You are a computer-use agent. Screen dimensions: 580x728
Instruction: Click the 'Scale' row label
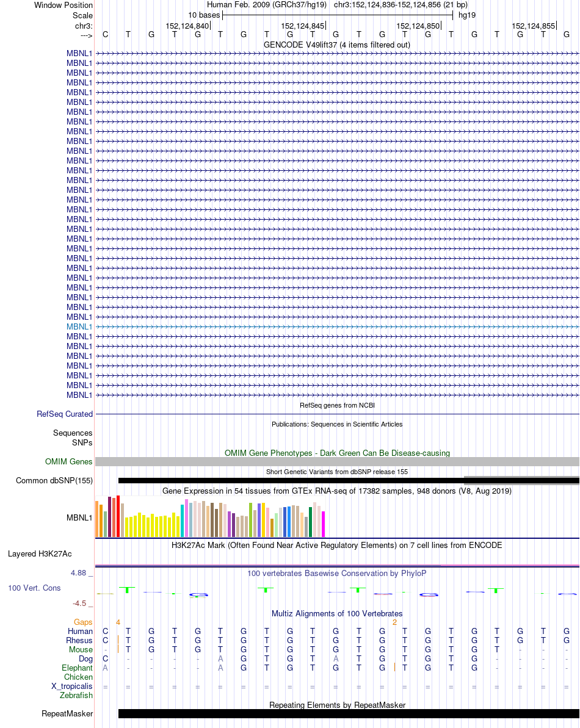point(82,16)
